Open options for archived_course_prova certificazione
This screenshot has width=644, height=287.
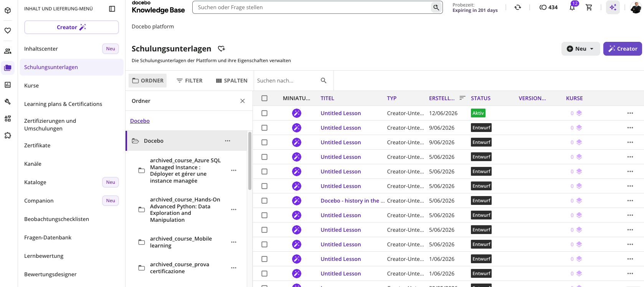pyautogui.click(x=234, y=268)
